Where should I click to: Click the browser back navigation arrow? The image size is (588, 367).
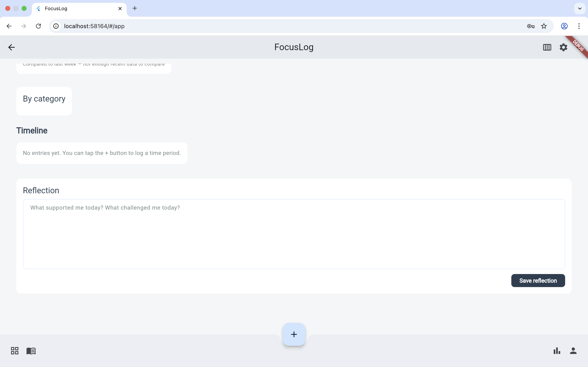pyautogui.click(x=9, y=26)
